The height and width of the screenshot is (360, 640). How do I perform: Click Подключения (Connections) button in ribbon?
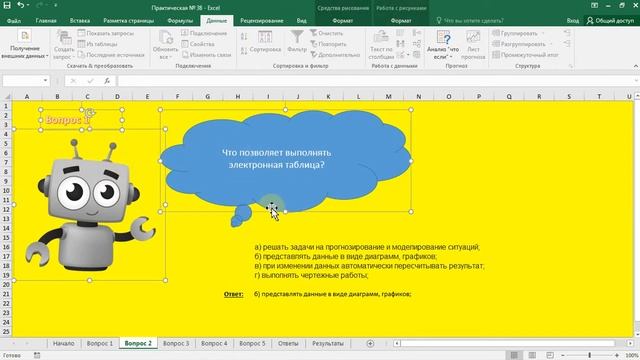pos(204,33)
